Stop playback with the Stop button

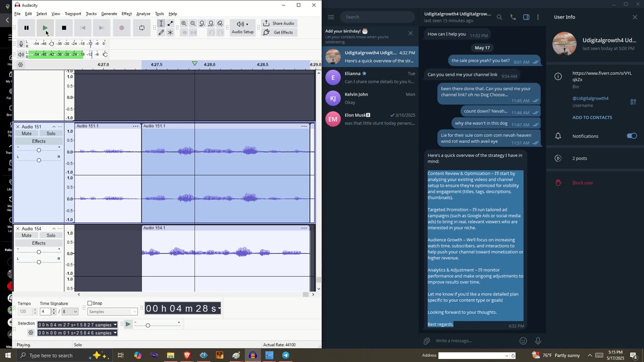pos(64,28)
